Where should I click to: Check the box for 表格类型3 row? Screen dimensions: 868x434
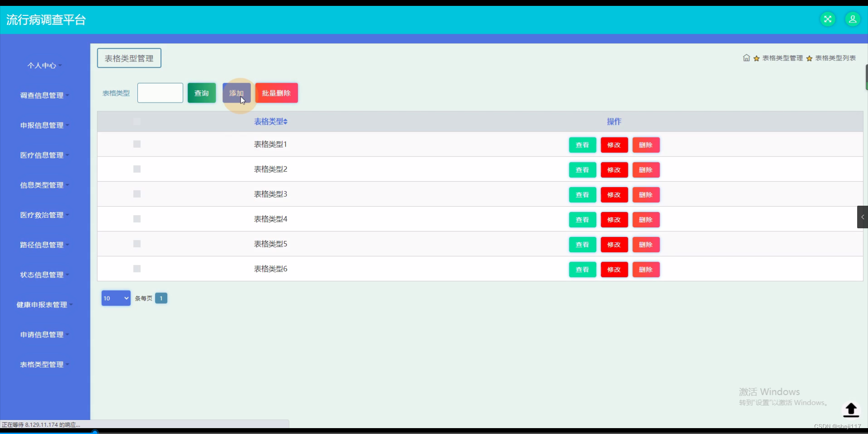[137, 194]
